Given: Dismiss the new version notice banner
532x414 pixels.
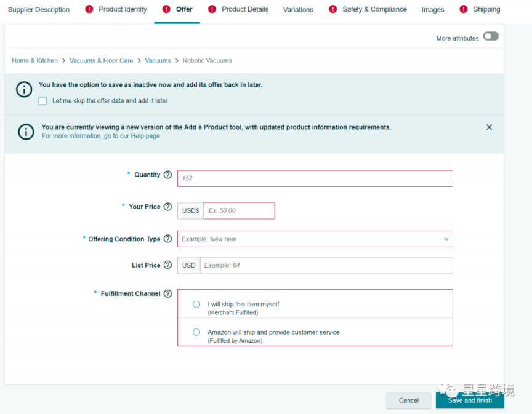Looking at the screenshot, I should click(489, 127).
